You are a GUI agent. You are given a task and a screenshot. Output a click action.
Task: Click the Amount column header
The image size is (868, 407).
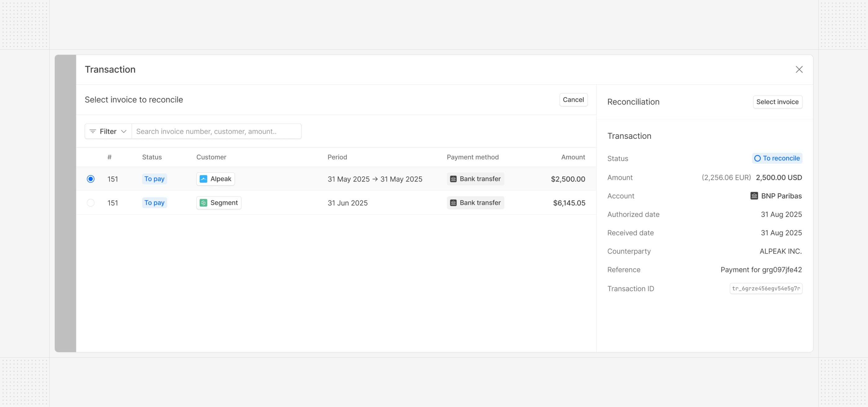pos(573,157)
